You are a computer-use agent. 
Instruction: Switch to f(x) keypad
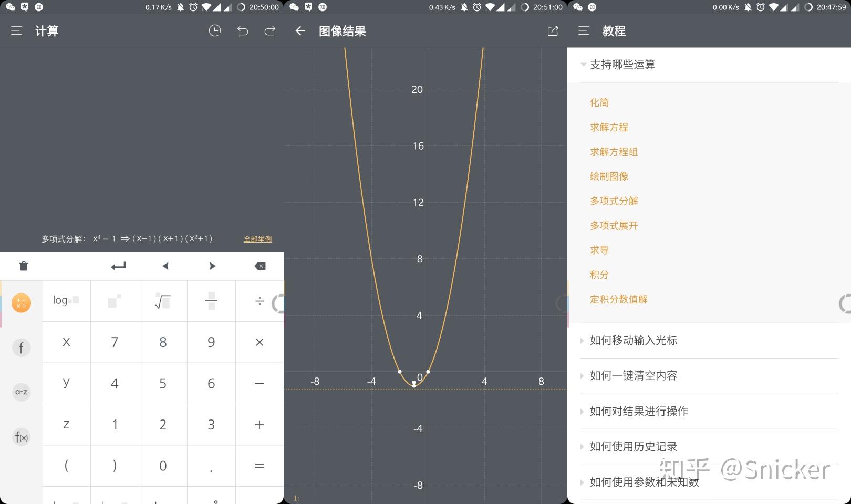pos(22,437)
